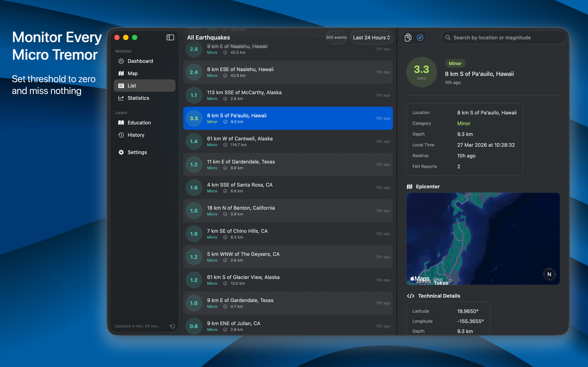This screenshot has height=367, width=588.
Task: Click the map compass N indicator
Action: pyautogui.click(x=549, y=274)
